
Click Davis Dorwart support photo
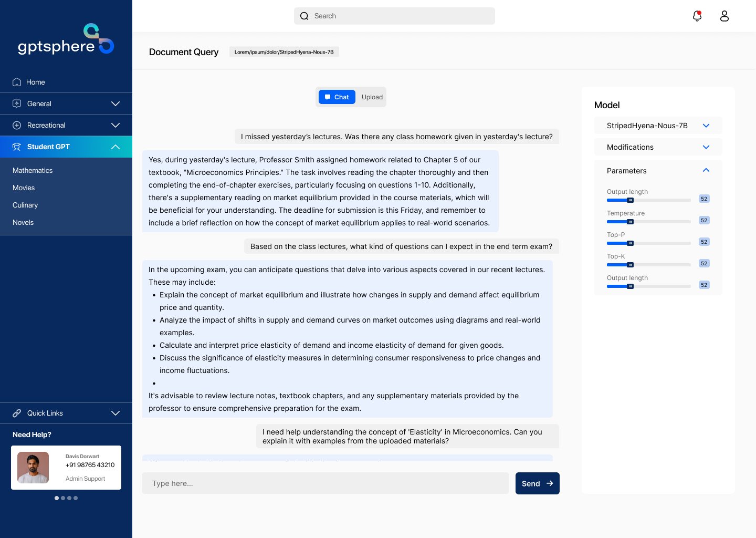tap(33, 468)
